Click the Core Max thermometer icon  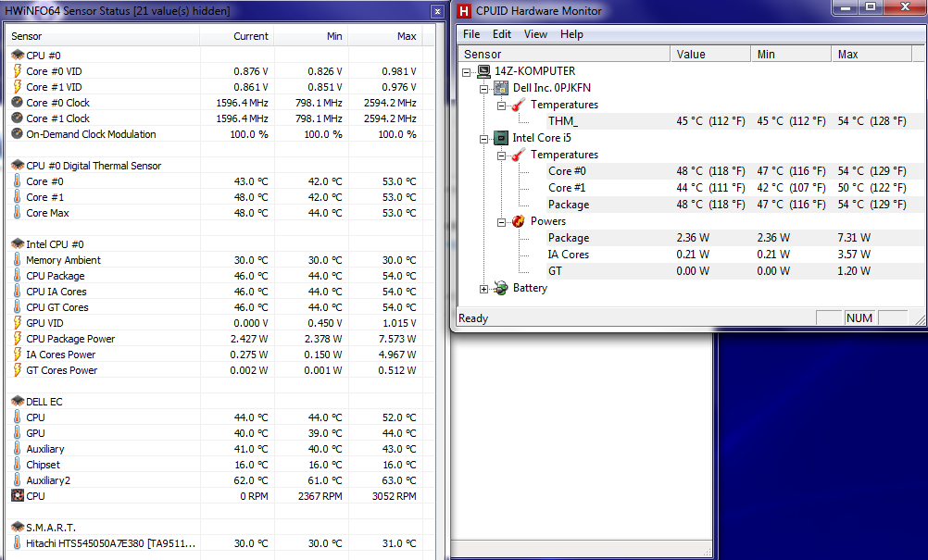coord(18,212)
